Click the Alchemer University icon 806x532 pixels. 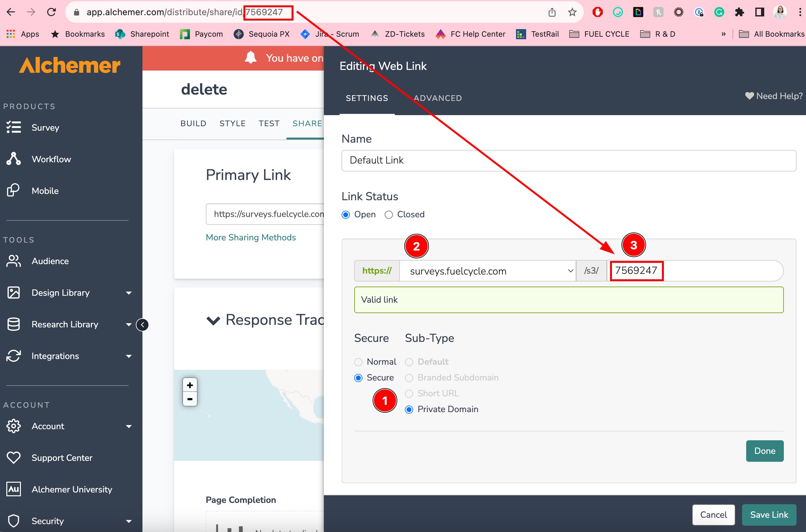pyautogui.click(x=14, y=489)
